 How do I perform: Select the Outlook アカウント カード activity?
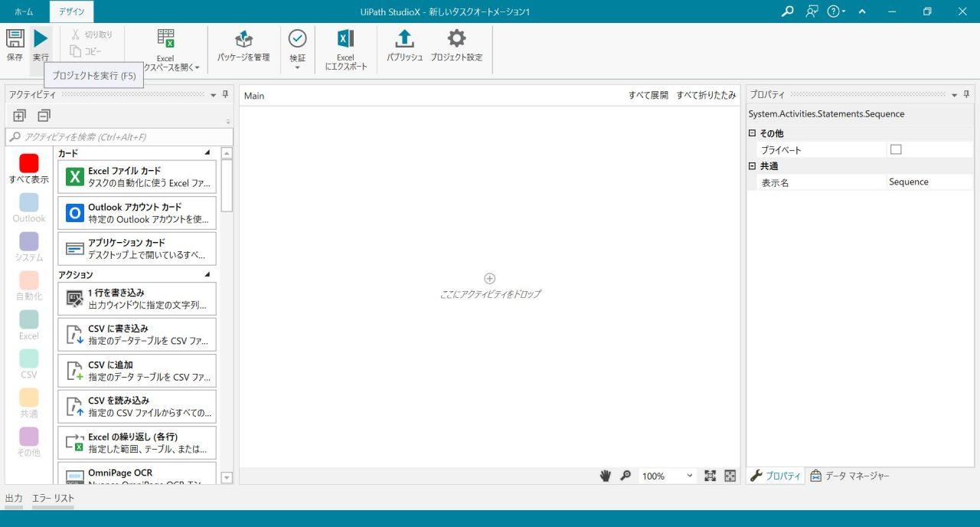coord(137,213)
